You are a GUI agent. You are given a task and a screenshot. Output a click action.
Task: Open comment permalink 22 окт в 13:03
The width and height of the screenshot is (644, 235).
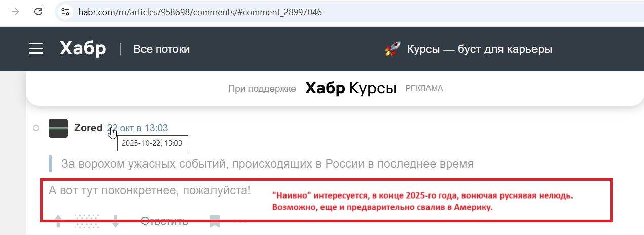pyautogui.click(x=137, y=128)
